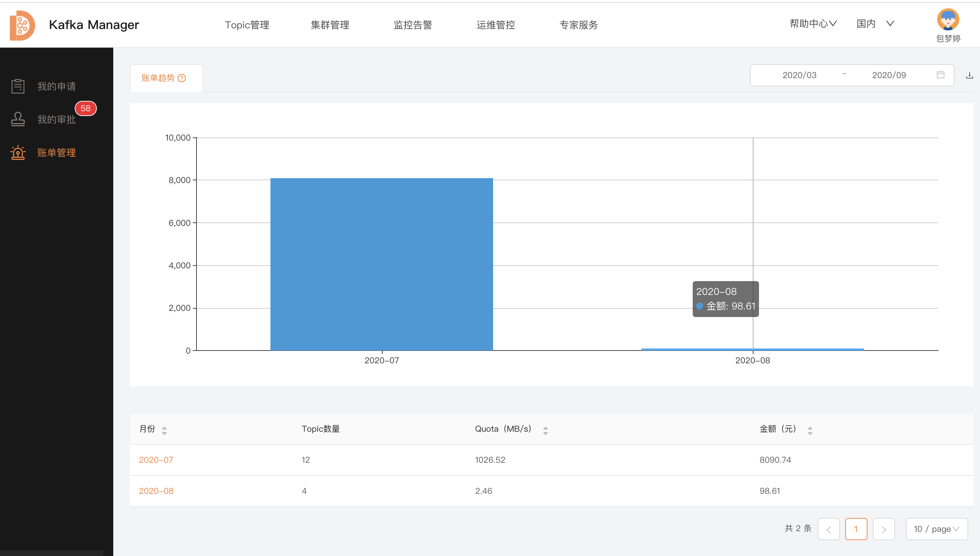
Task: Toggle sort on 月份 column
Action: pyautogui.click(x=164, y=430)
